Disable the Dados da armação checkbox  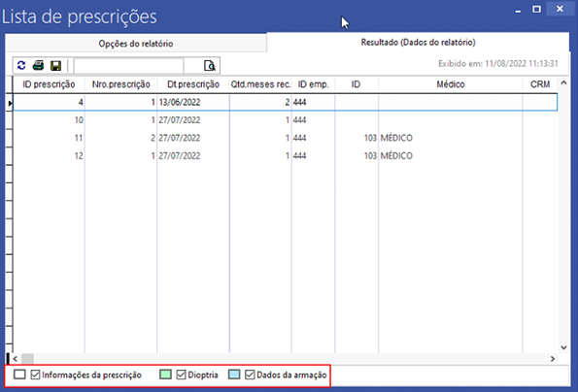pos(250,375)
